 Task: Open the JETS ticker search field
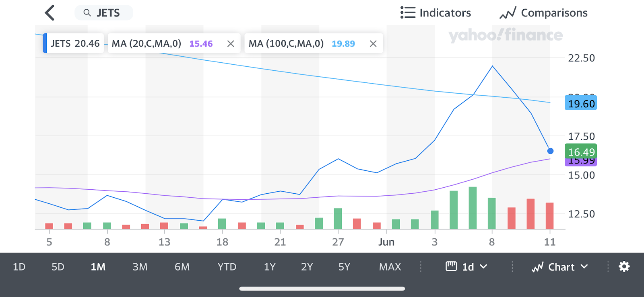(104, 13)
